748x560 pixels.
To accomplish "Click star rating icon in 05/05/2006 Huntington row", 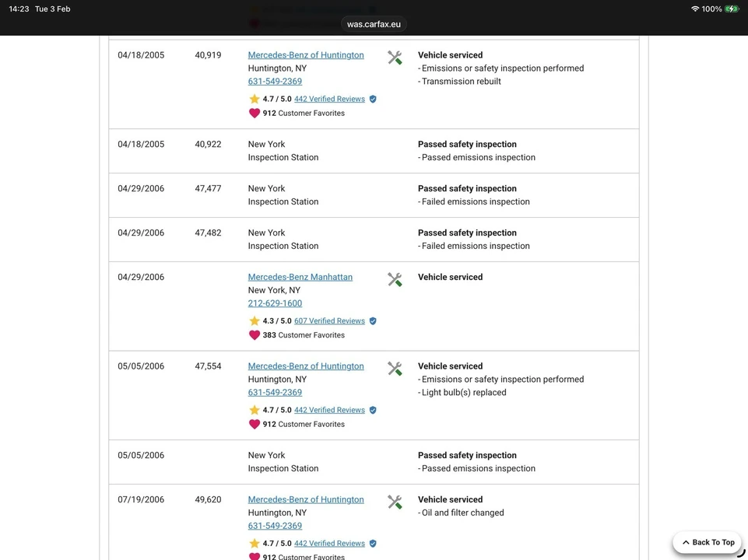I will click(x=255, y=410).
